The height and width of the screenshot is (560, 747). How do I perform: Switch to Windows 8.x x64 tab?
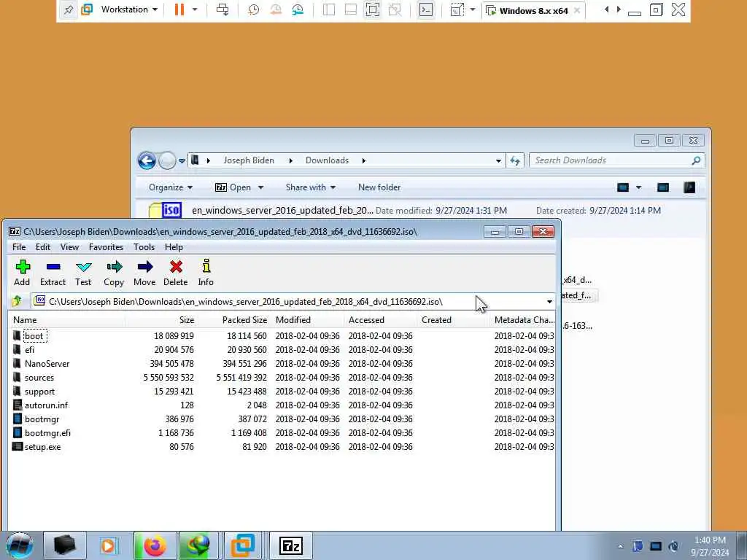point(533,10)
